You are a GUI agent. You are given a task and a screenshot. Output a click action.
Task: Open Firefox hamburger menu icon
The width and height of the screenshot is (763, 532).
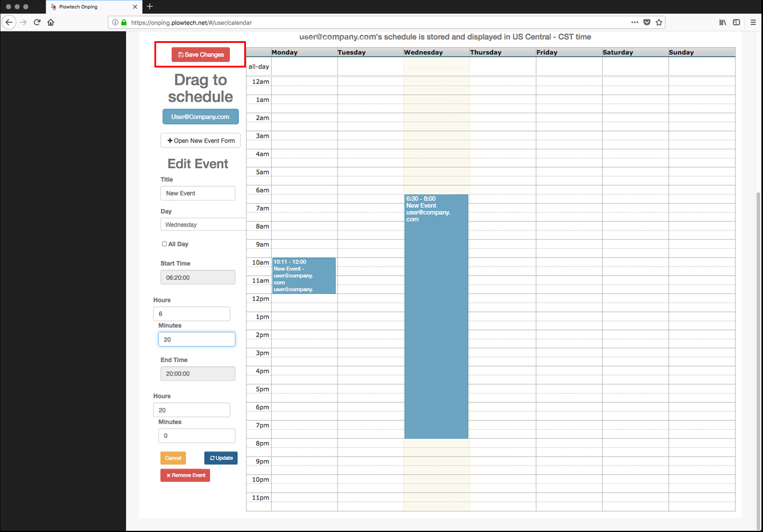[x=753, y=22]
